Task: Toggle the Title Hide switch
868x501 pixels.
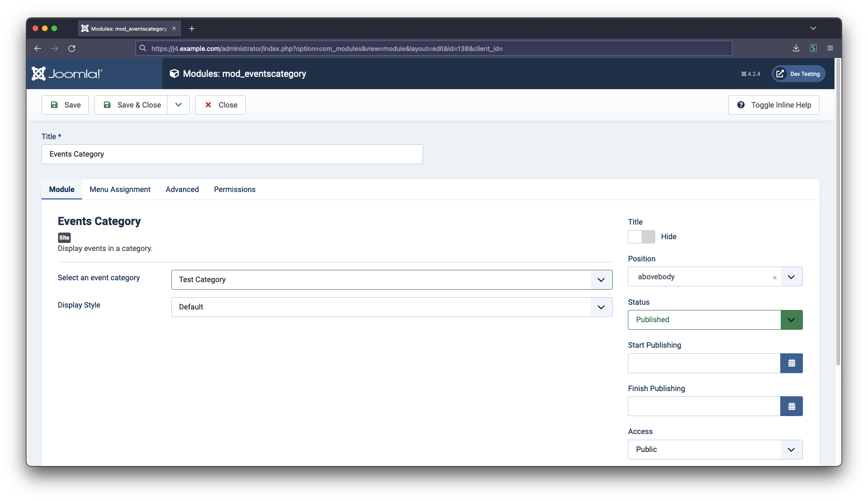Action: pyautogui.click(x=641, y=237)
